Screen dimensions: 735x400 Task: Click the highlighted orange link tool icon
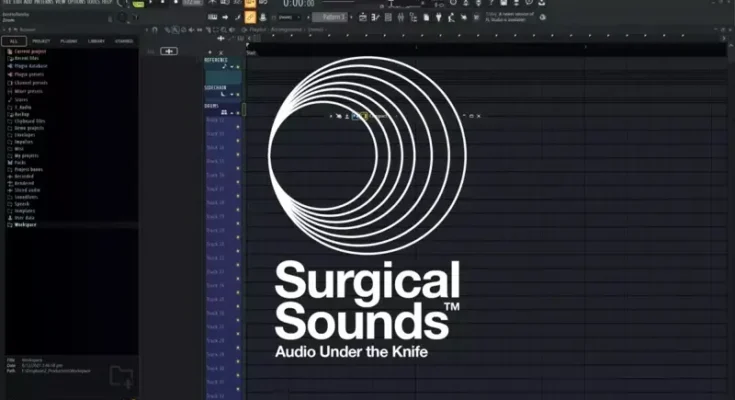250,17
